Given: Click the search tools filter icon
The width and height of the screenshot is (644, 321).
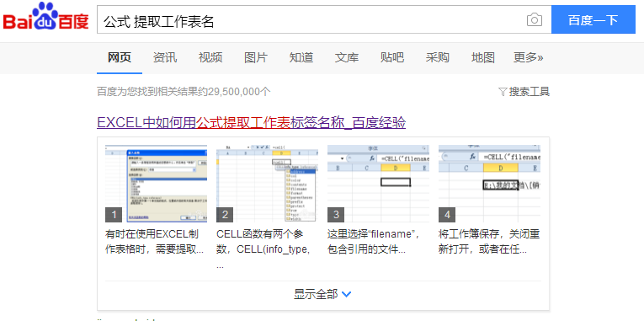Looking at the screenshot, I should point(503,92).
